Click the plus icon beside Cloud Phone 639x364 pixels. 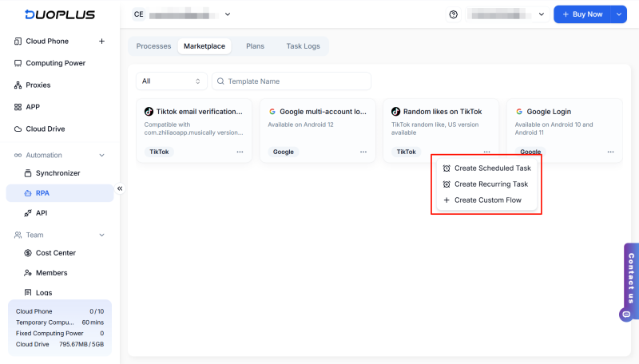[x=101, y=42]
